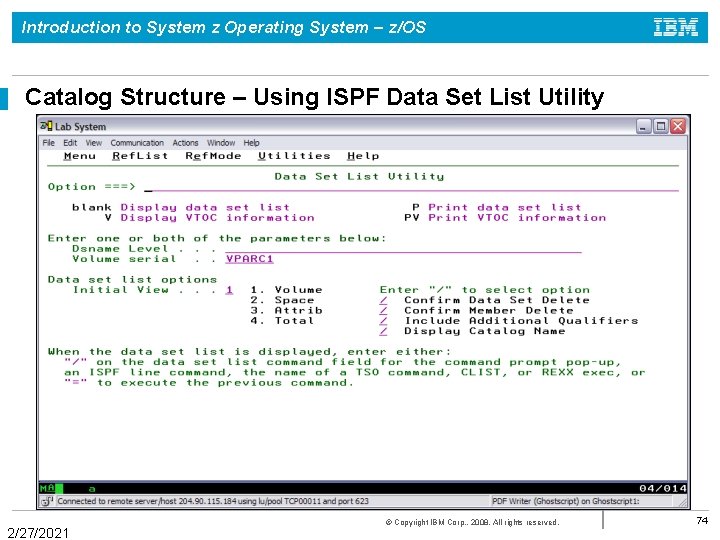Select Utilities action bar item
720x540 pixels.
pos(294,156)
